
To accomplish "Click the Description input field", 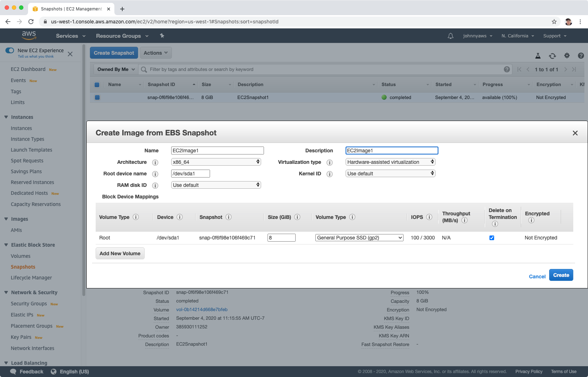I will pos(392,151).
